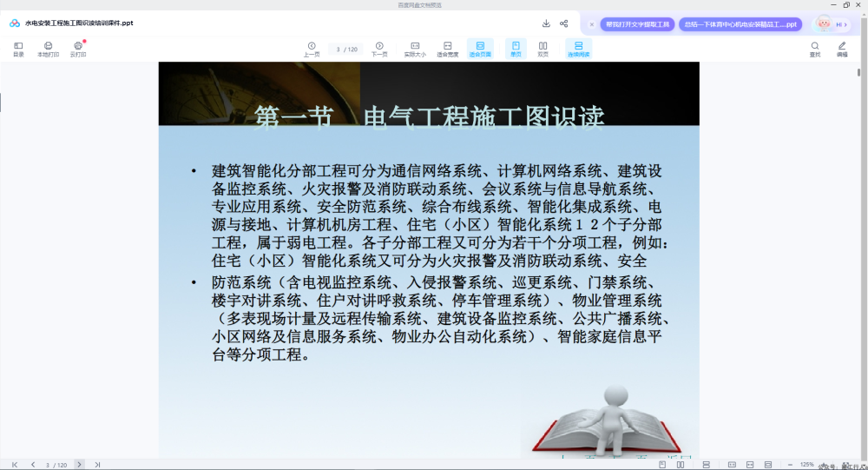Click the slide's reading figure book illustration
This screenshot has height=470, width=868.
(x=608, y=420)
